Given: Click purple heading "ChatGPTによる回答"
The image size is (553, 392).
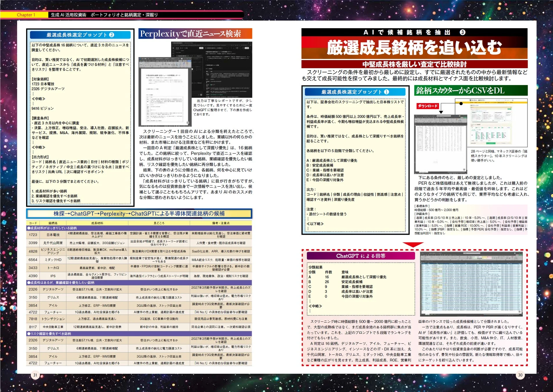Looking at the screenshot, I should pyautogui.click(x=361, y=256).
